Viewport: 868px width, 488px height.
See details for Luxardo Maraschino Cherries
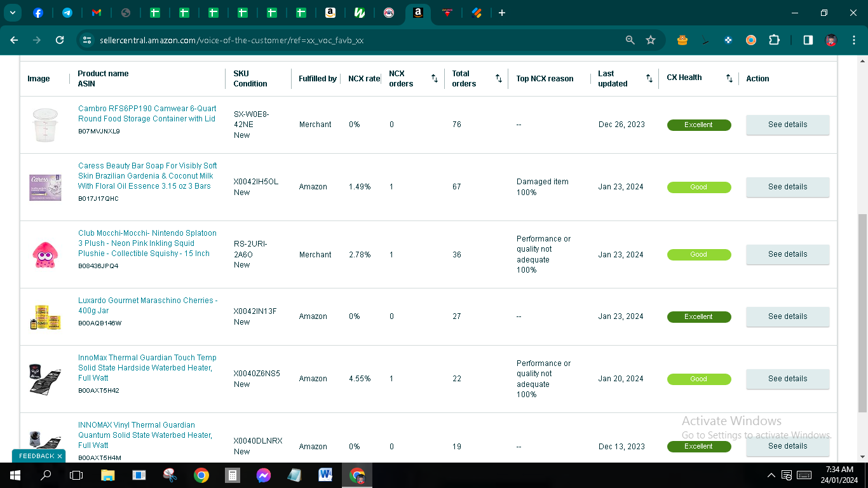[x=787, y=316]
